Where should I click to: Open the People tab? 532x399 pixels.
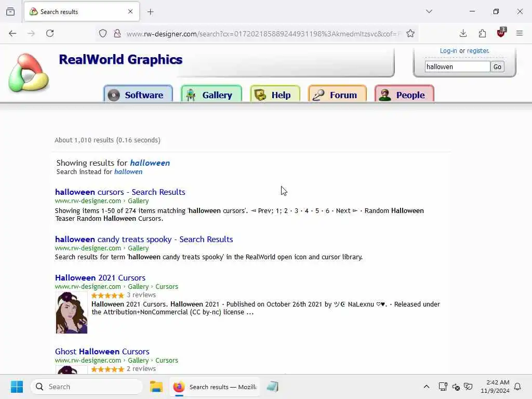click(404, 94)
